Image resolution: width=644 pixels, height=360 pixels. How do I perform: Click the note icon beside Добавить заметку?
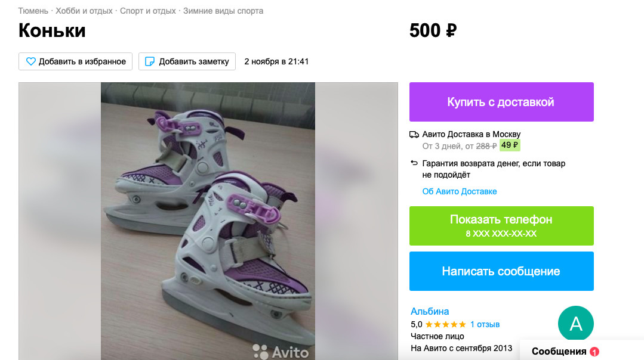point(150,61)
